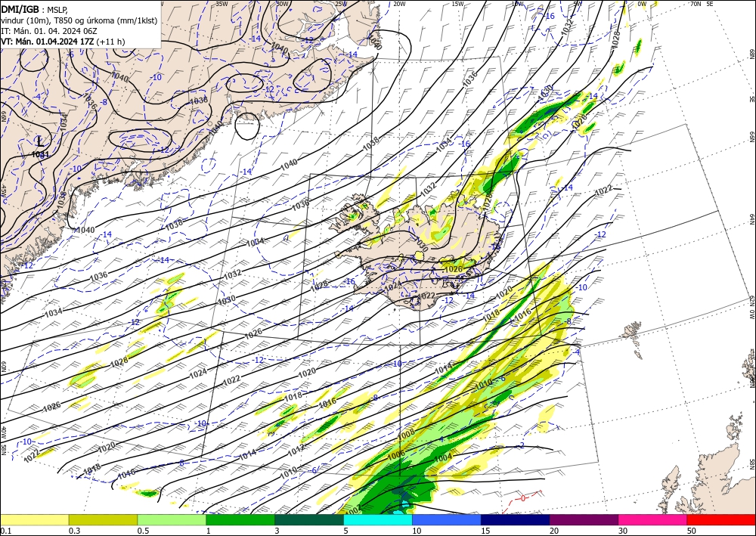
Task: Click the magenta 30 mm legend swatch
Action: coord(653,519)
